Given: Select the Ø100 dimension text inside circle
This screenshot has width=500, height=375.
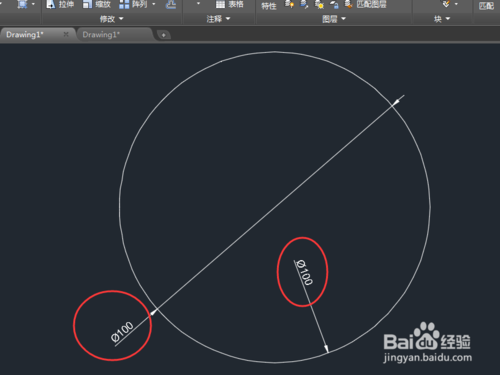Looking at the screenshot, I should point(304,272).
